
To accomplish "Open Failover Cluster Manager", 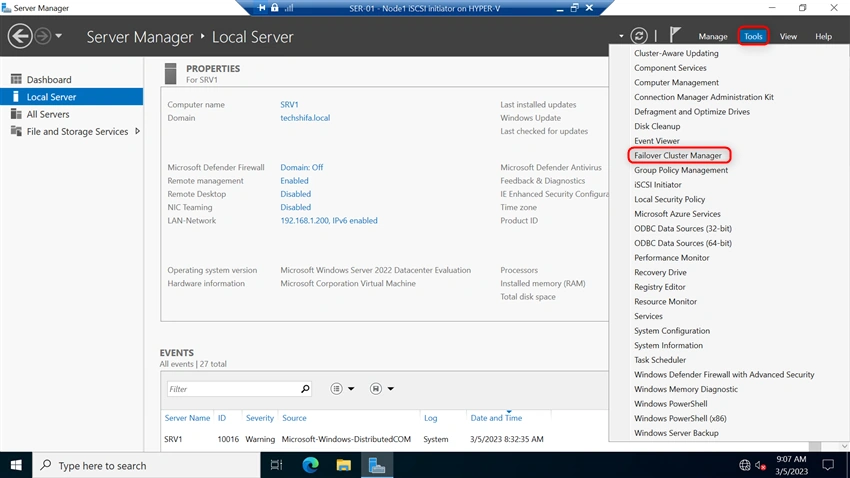I will [678, 156].
